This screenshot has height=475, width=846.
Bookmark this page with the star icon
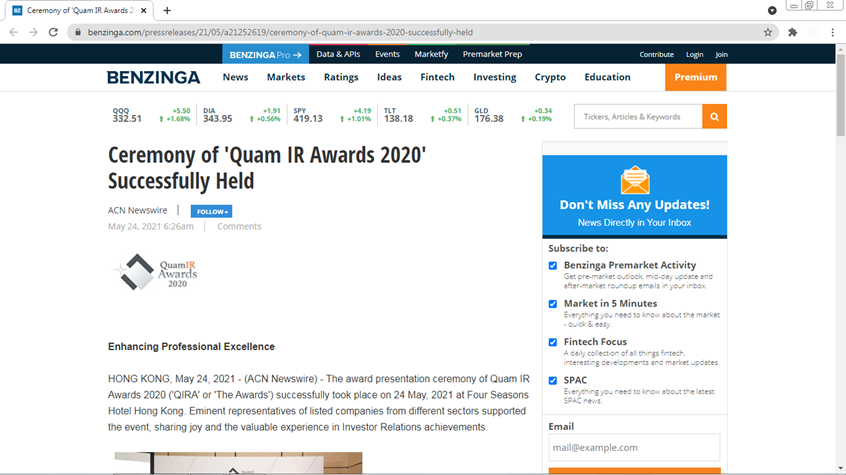coord(768,32)
